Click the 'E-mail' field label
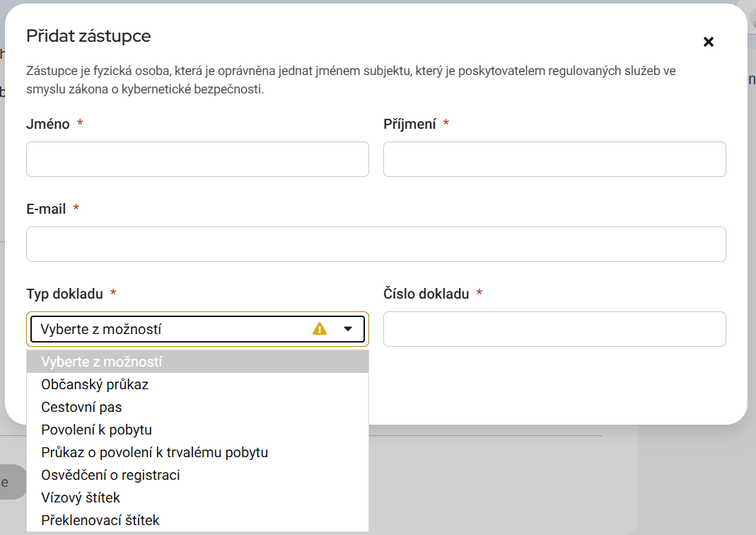The image size is (756, 535). click(x=46, y=209)
